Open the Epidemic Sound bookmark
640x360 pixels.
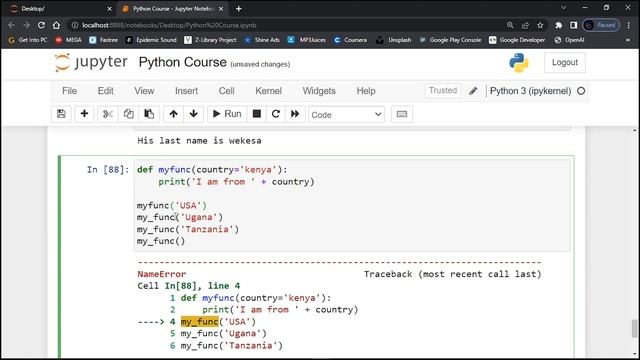pos(151,40)
